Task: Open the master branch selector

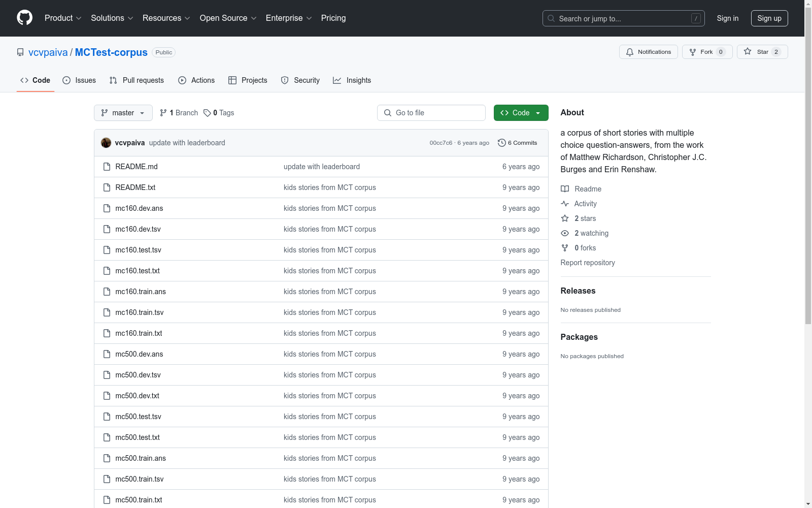Action: (123, 113)
